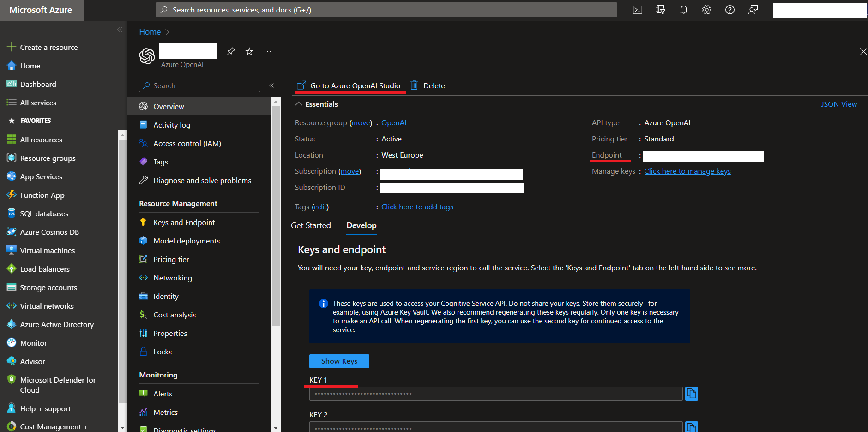Click the Azure Cosmos DB icon
868x432 pixels.
pyautogui.click(x=12, y=232)
